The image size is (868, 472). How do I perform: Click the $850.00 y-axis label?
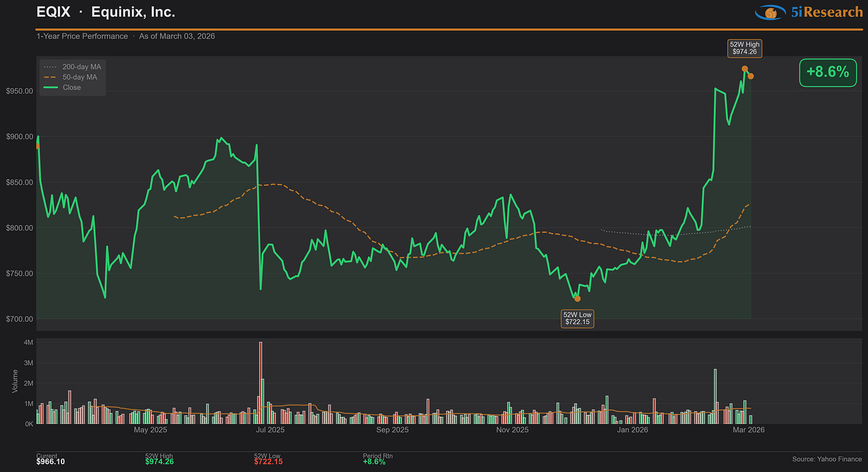point(19,182)
